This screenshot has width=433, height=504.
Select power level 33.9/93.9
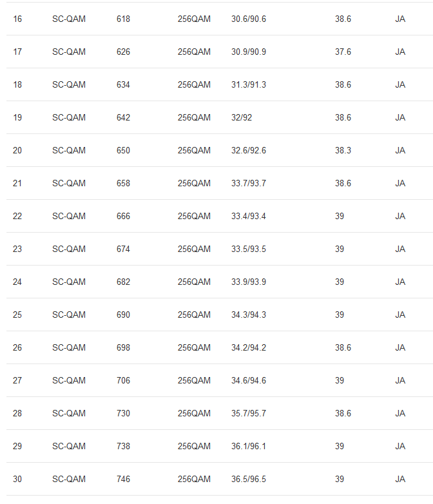[x=249, y=282]
